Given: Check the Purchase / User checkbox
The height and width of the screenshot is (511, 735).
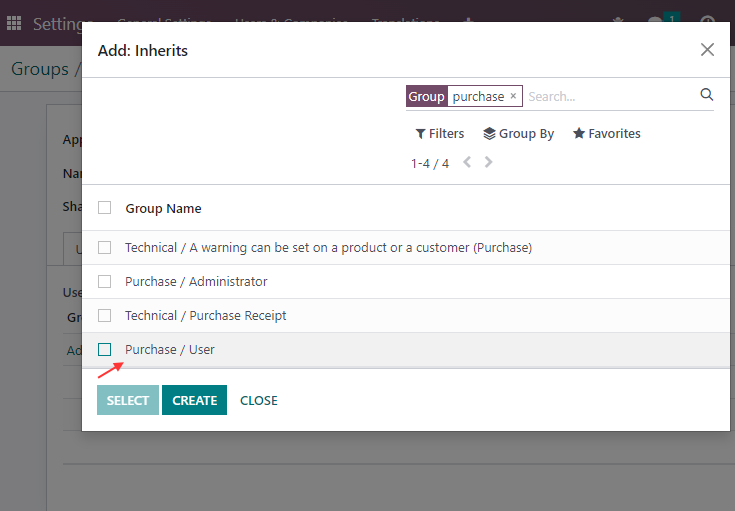Looking at the screenshot, I should [105, 349].
